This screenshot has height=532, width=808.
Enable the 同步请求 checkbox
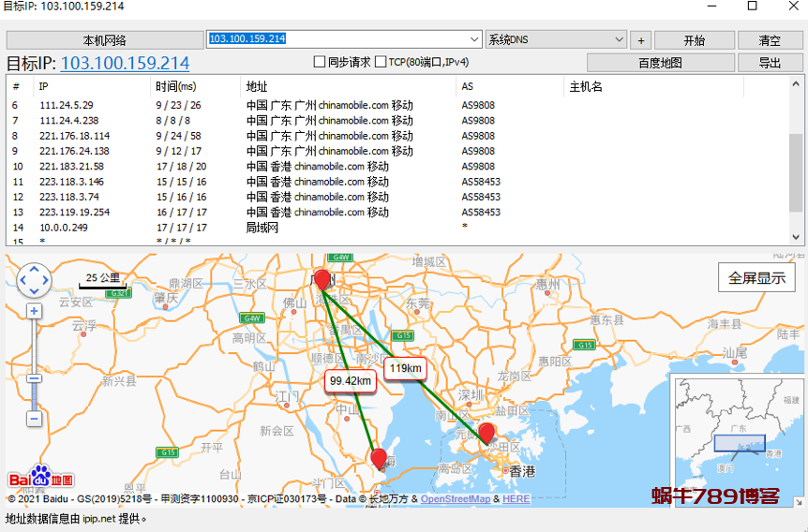(320, 63)
